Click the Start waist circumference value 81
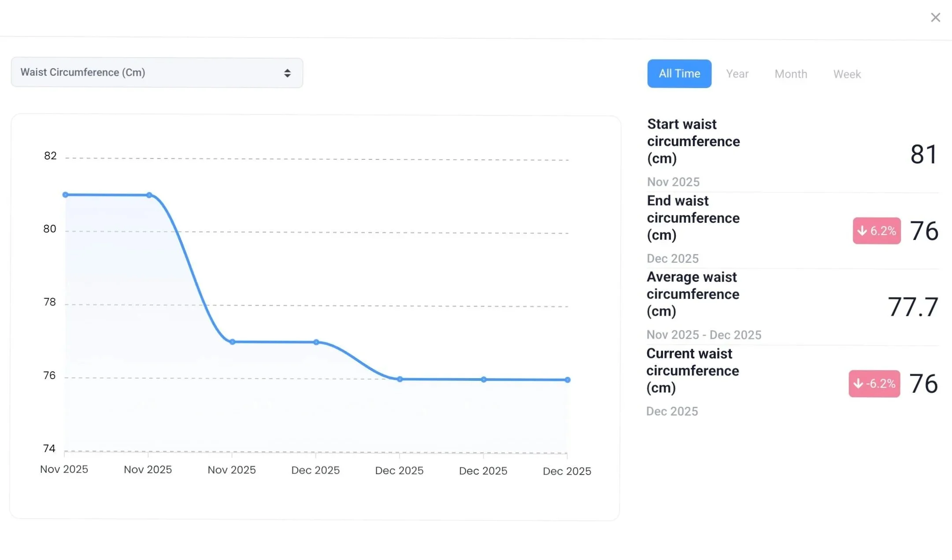The width and height of the screenshot is (952, 560). coord(923,155)
